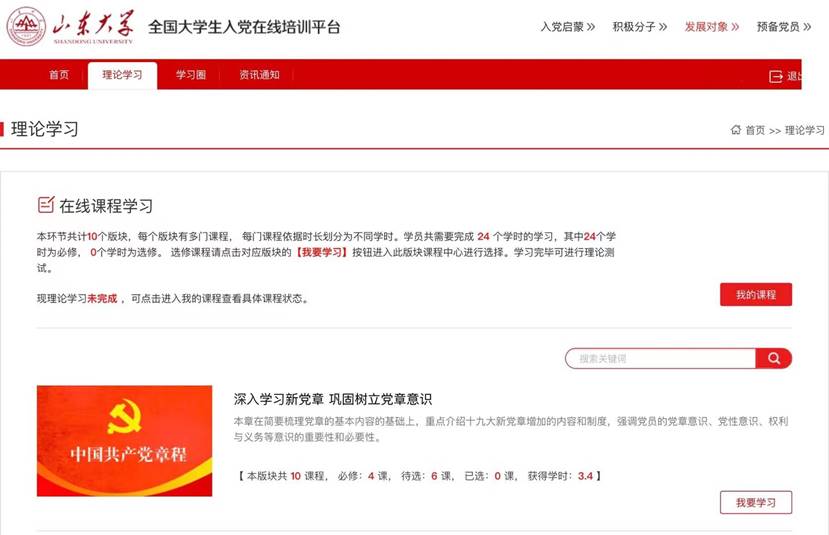
Task: Open the 资讯通知 navigation tab
Action: [x=259, y=76]
